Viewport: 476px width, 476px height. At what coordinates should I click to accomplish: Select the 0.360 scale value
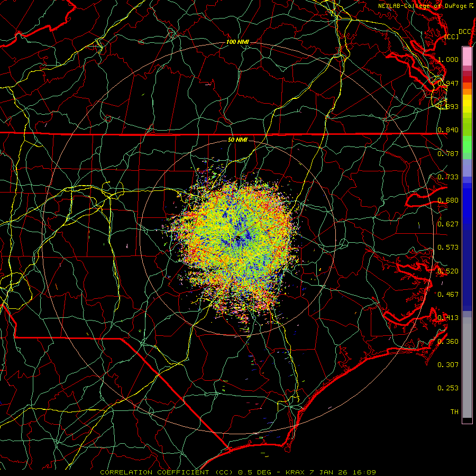click(x=448, y=342)
